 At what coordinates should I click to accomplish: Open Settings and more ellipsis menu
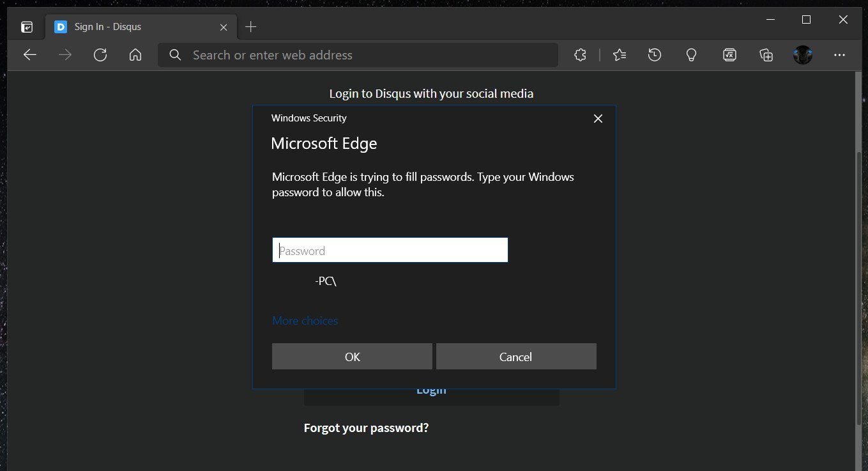coord(839,55)
